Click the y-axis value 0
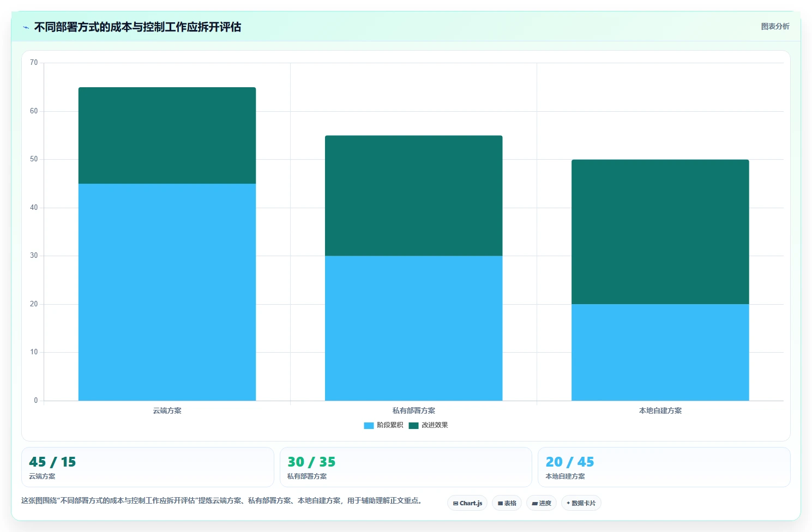Viewport: 812px width, 532px height. [36, 401]
